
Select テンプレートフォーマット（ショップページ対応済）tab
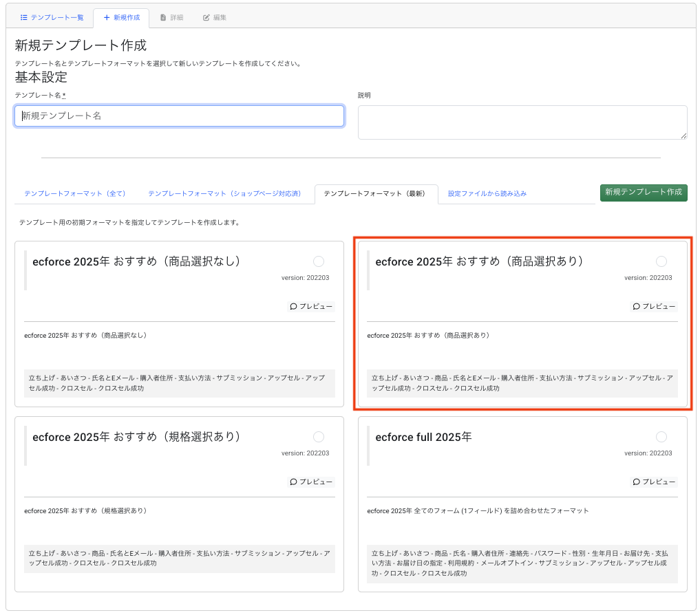[224, 194]
